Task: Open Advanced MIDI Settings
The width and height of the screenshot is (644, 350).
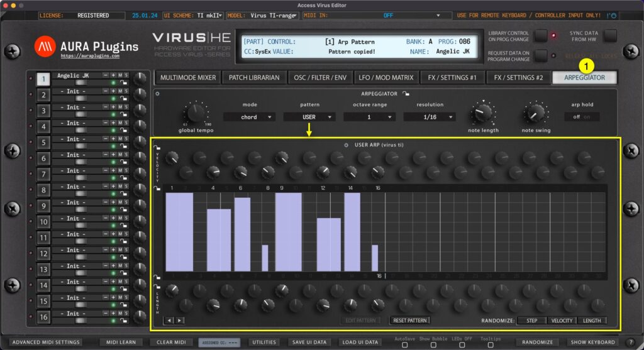Action: click(x=46, y=342)
